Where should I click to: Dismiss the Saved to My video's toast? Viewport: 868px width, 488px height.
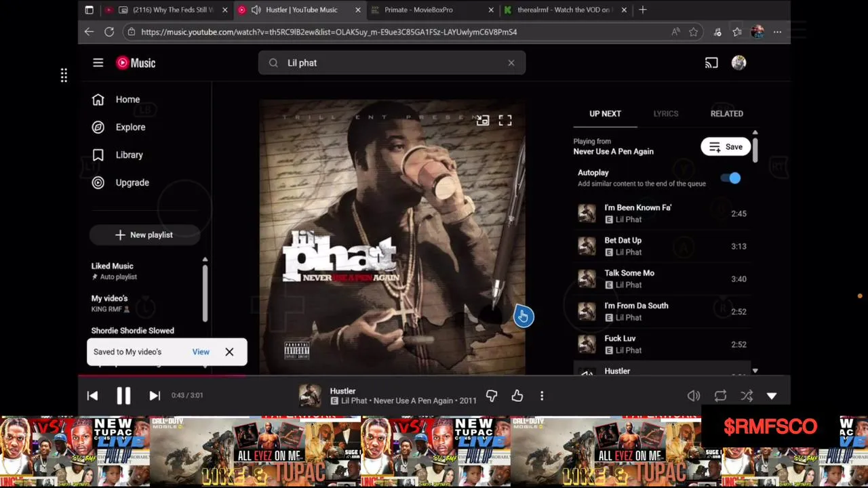[229, 352]
